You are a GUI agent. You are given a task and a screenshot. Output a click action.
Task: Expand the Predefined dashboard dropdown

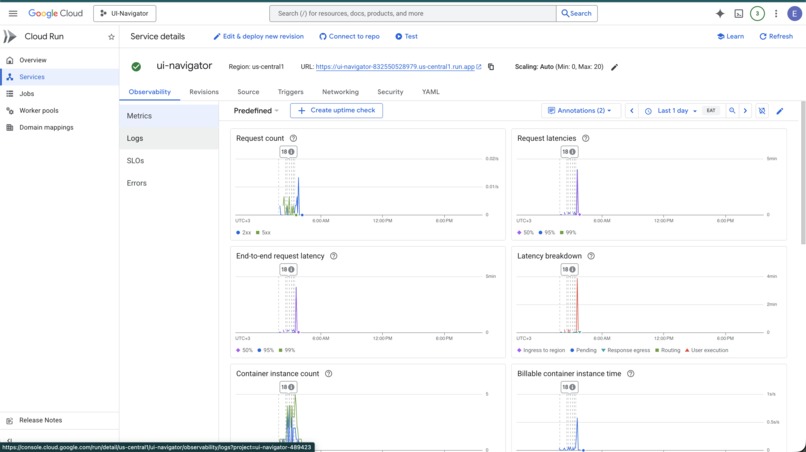[256, 111]
